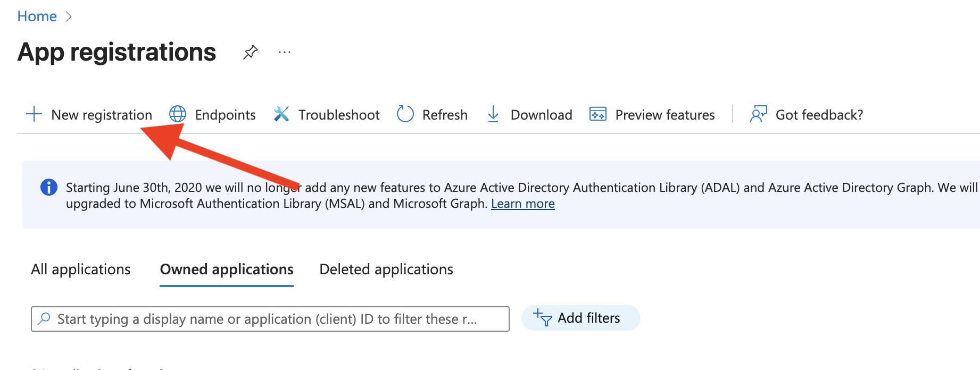Screen dimensions: 980x370
Task: Focus the display name filter search box
Action: click(x=277, y=319)
